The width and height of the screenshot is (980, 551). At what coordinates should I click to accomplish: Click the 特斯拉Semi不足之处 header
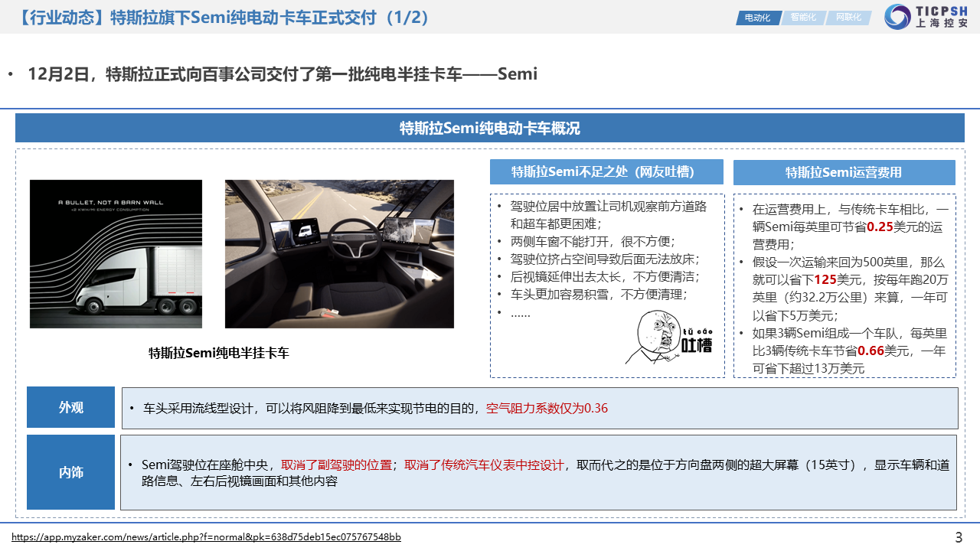(606, 172)
